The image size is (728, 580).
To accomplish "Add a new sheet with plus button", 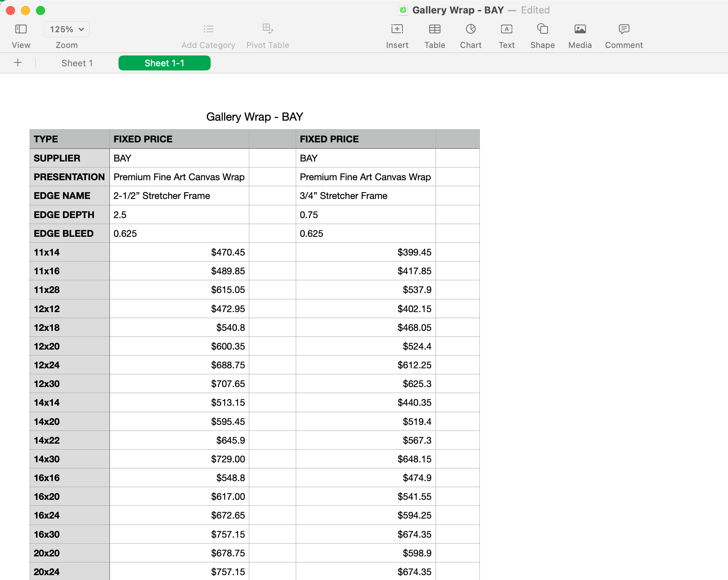I will point(18,63).
